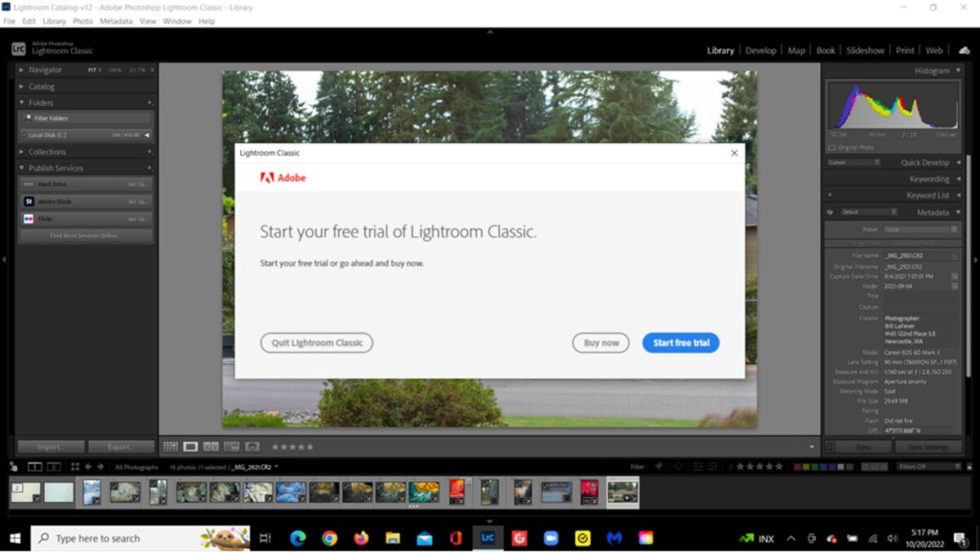Click the green color label swatch in the filter bar
980x552 pixels.
click(x=815, y=466)
